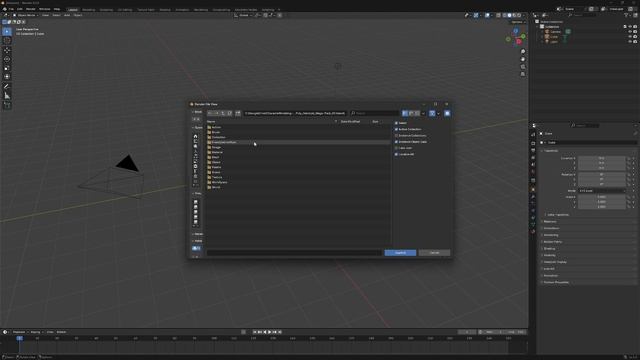Click the camera view gizmo in viewport
The height and width of the screenshot is (360, 640).
pos(523,67)
